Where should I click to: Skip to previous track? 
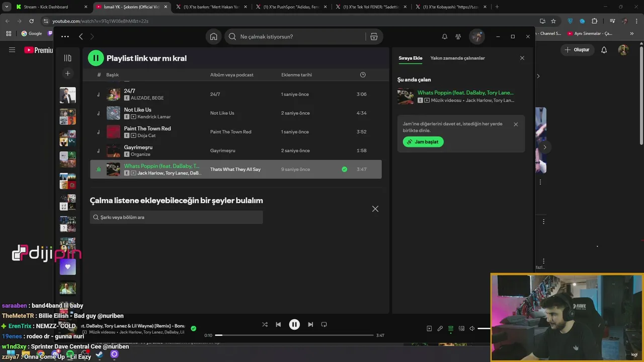278,325
